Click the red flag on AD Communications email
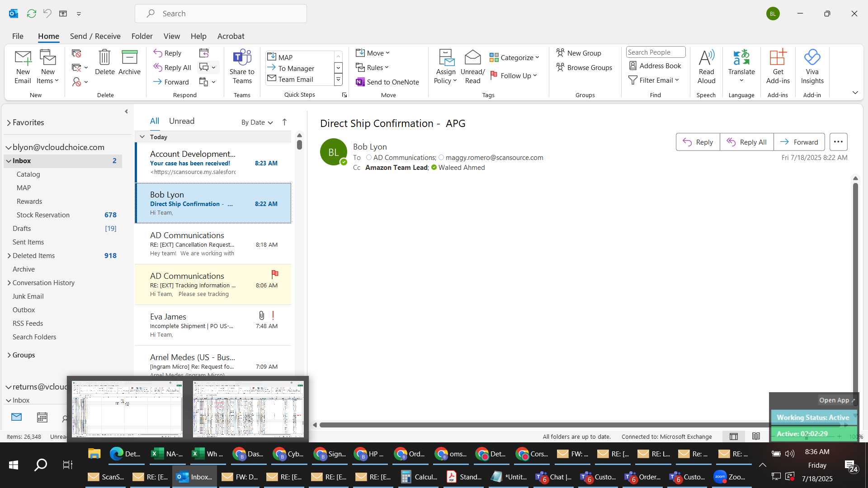Image resolution: width=868 pixels, height=488 pixels. coord(274,274)
